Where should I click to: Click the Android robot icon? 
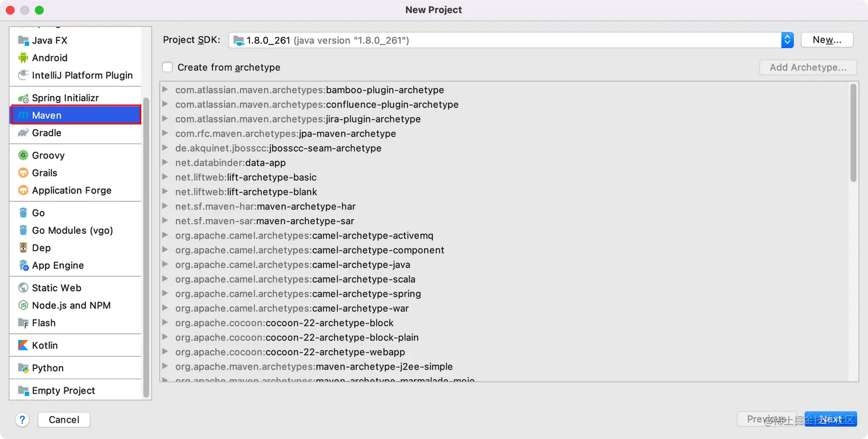pyautogui.click(x=23, y=57)
